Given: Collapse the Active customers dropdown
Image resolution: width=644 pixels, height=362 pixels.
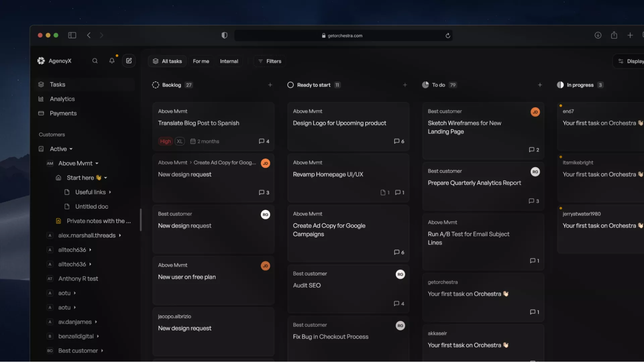Looking at the screenshot, I should [x=71, y=149].
